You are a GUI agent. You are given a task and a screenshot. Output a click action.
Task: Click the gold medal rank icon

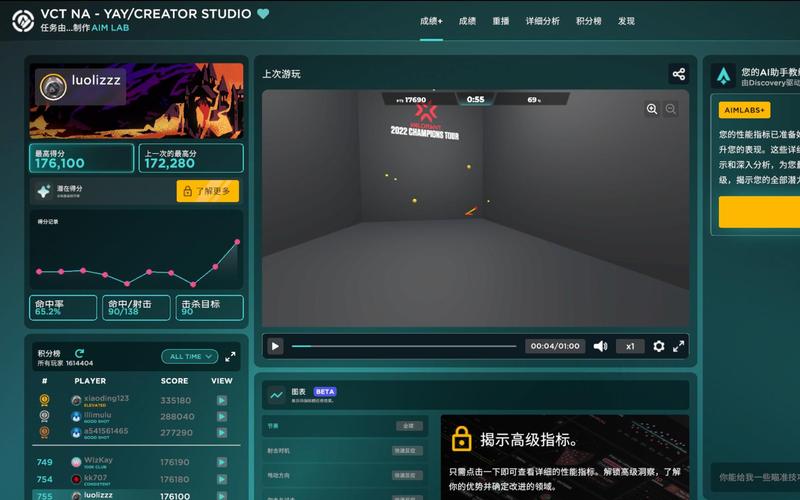44,400
